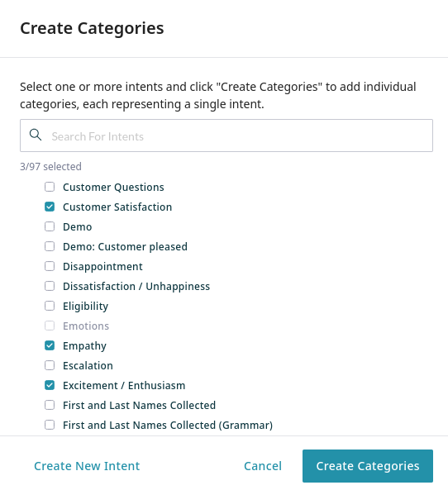The image size is (448, 490).
Task: Click the magnifier search icon
Action: coord(36,135)
